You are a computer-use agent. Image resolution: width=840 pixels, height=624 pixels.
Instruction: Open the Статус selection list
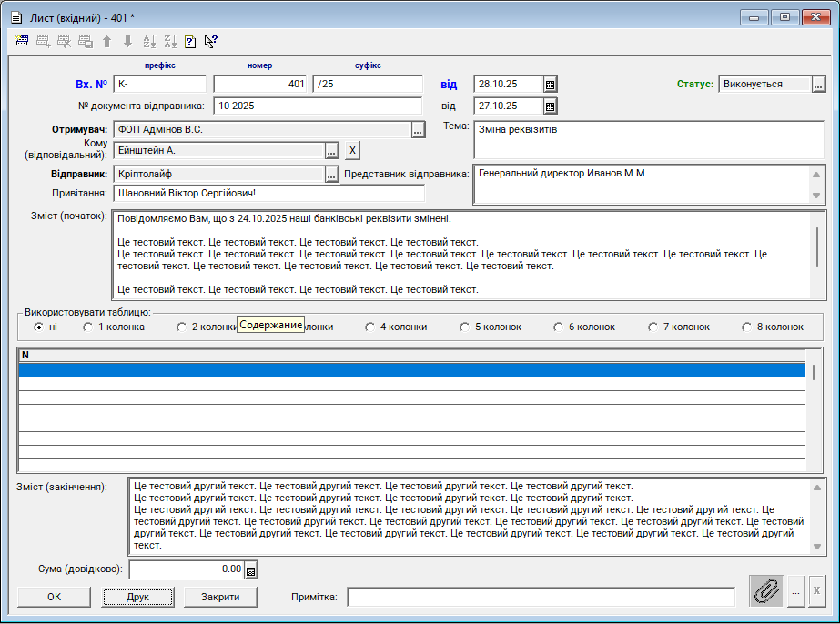pos(818,85)
